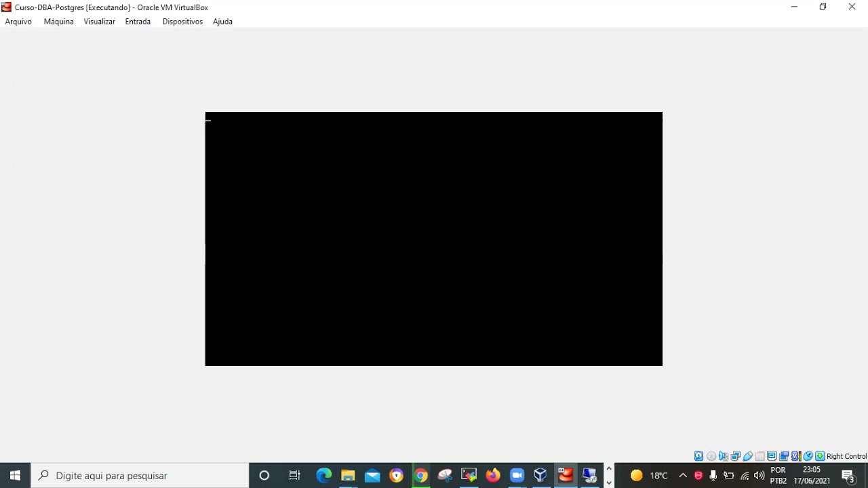Restore down the VirtualBox VM window
Viewport: 868px width, 488px height.
(823, 7)
